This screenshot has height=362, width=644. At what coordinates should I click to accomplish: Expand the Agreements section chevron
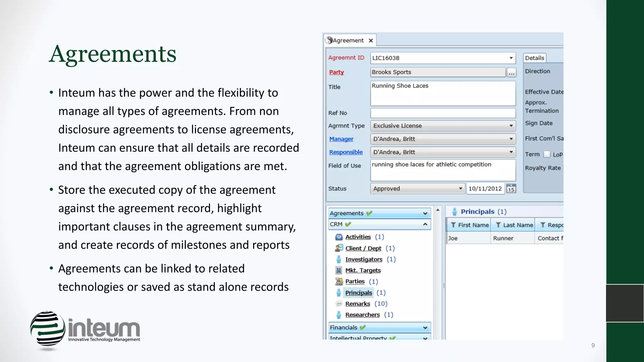click(x=425, y=213)
